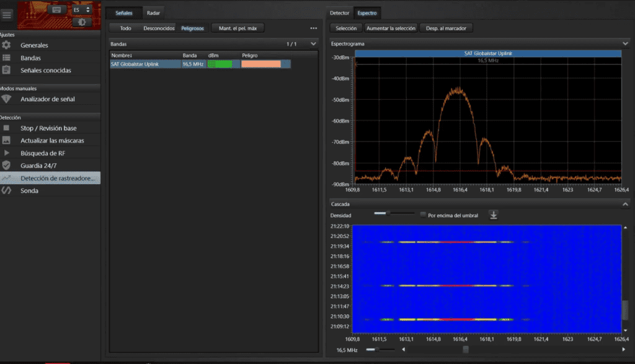Image resolution: width=635 pixels, height=364 pixels.
Task: Open the ES language dropdown
Action: click(81, 9)
